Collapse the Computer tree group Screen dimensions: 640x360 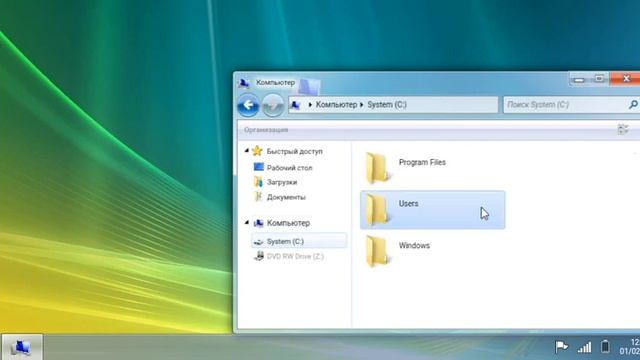[247, 222]
